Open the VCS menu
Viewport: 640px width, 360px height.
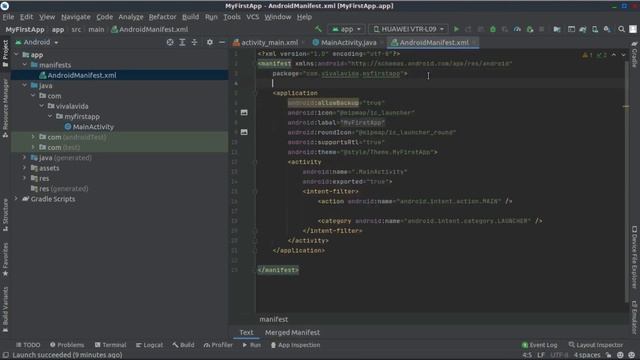coord(252,17)
